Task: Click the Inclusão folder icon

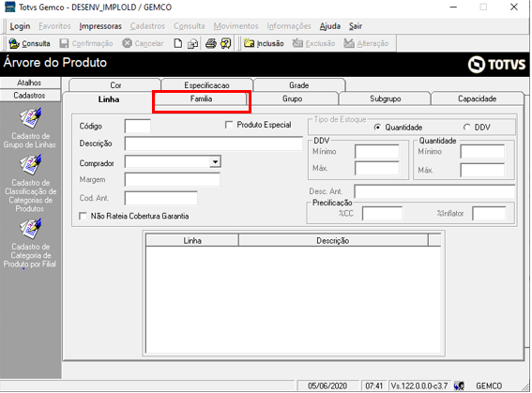Action: 249,43
